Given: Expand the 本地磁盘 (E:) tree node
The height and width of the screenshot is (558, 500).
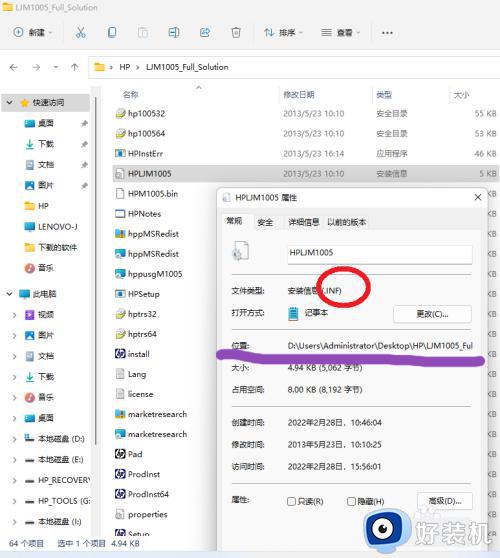Looking at the screenshot, I should click(x=14, y=459).
